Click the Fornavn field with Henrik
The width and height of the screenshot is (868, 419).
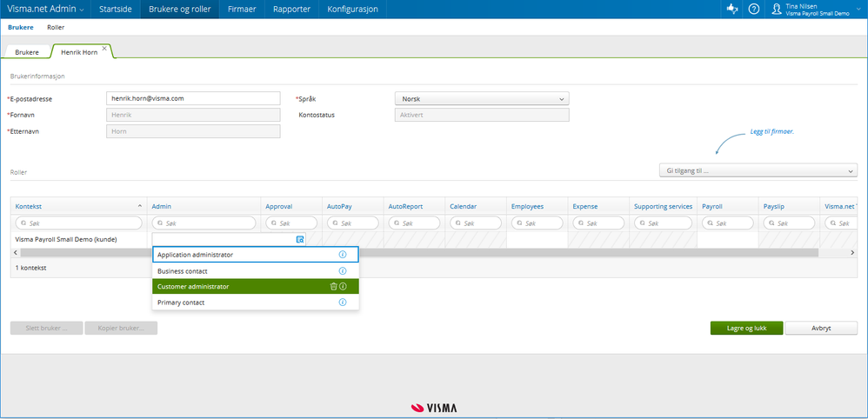pos(193,115)
